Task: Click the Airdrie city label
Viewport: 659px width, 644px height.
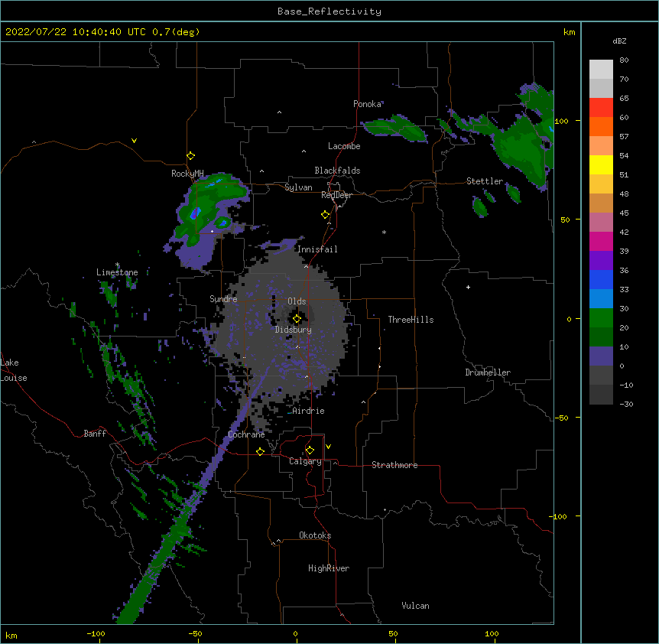Action: point(308,411)
